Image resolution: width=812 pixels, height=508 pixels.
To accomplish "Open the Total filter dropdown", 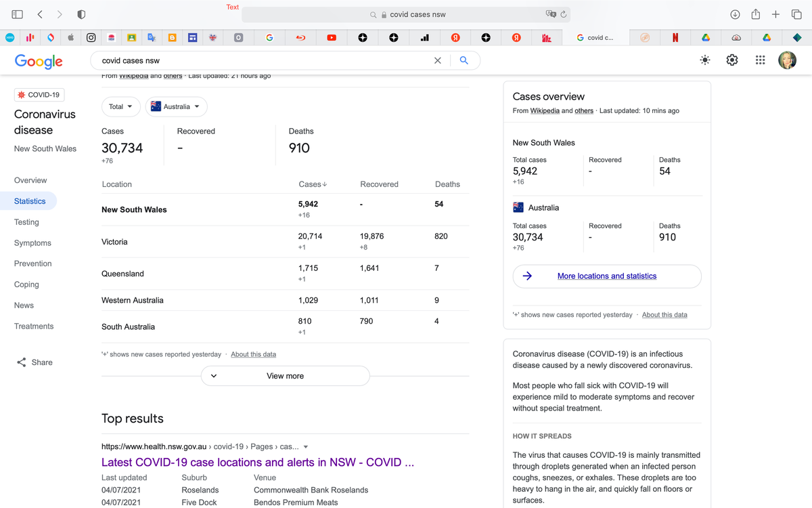I will [121, 106].
